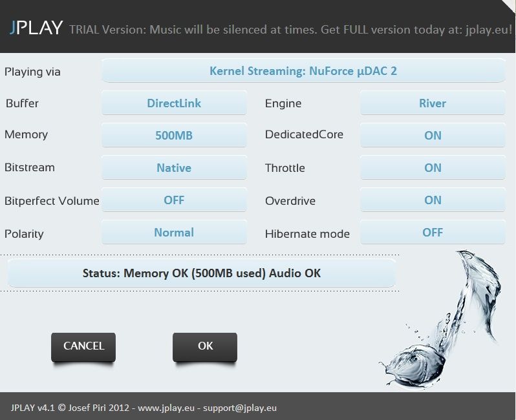This screenshot has height=420, width=516.
Task: Toggle DedicatedCore ON setting
Action: 433,135
